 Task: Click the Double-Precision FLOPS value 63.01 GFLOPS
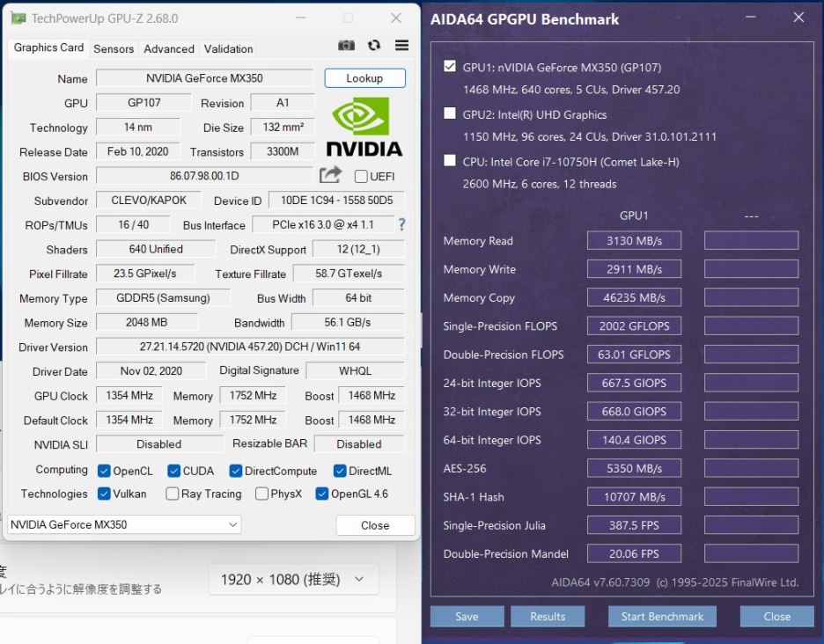coord(635,354)
